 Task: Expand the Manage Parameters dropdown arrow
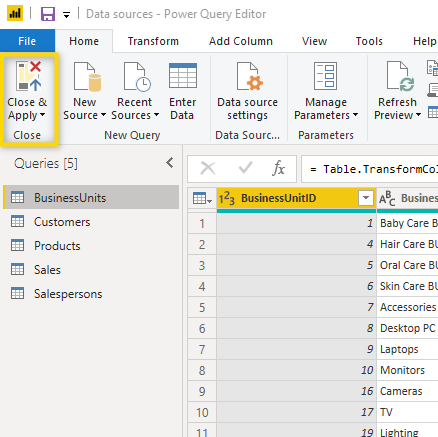pyautogui.click(x=355, y=115)
